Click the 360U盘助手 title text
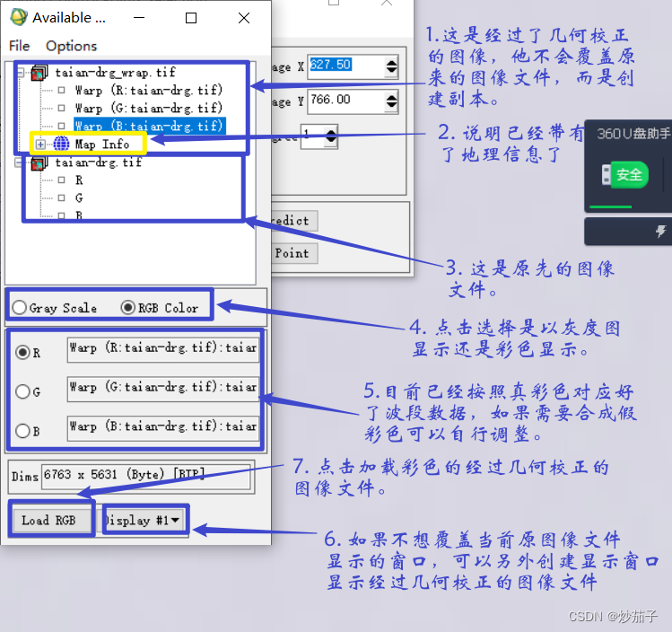This screenshot has height=632, width=672. [633, 134]
